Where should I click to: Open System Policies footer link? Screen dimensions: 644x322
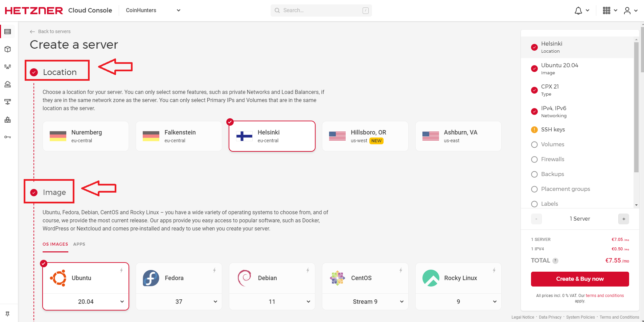(x=580, y=317)
